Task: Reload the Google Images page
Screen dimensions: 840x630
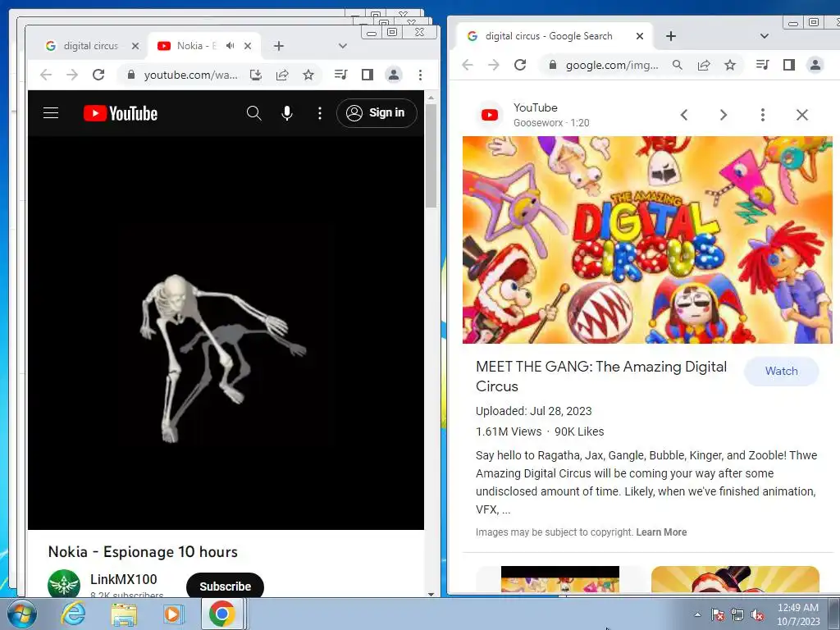Action: pos(520,65)
